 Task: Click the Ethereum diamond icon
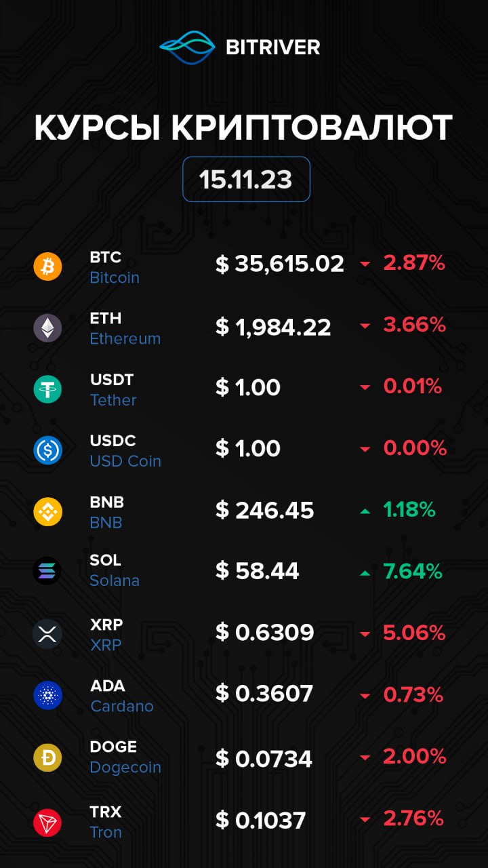point(47,328)
